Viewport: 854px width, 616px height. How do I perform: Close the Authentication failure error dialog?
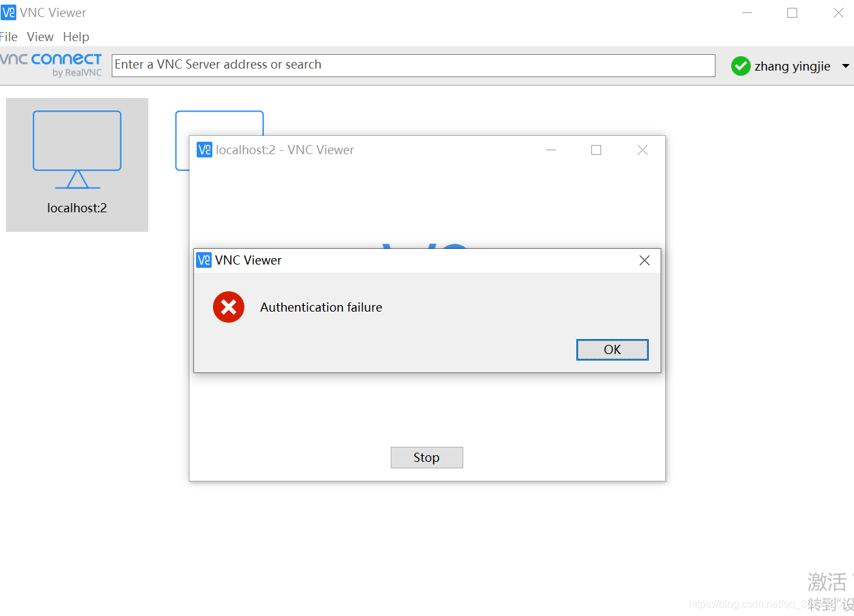coord(644,260)
